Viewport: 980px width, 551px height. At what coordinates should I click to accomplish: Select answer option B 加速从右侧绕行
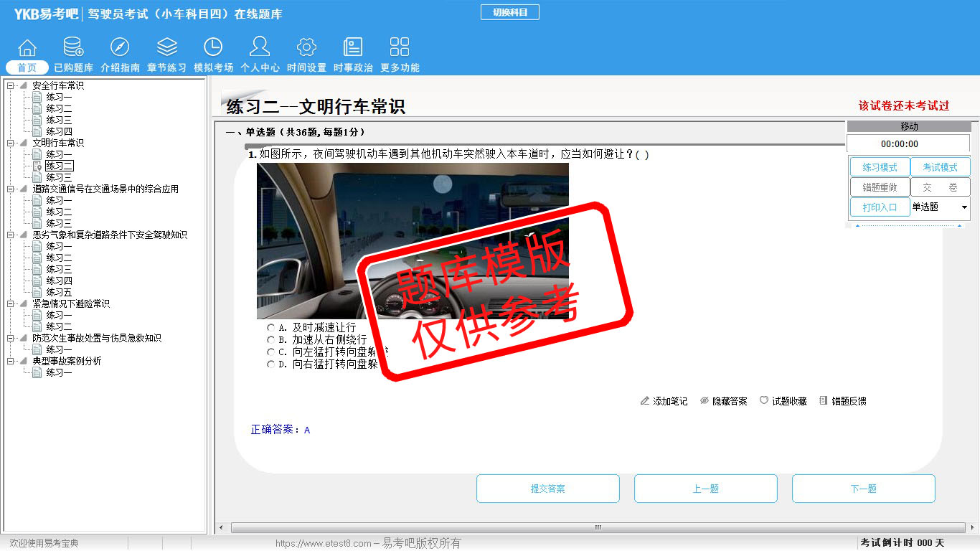click(270, 340)
